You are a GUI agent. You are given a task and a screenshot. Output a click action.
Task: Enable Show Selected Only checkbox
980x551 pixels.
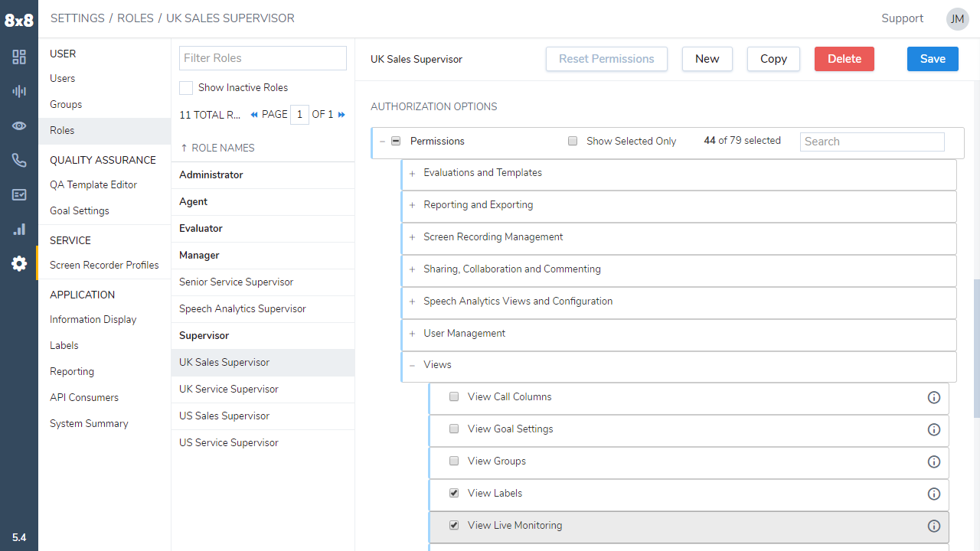point(573,141)
